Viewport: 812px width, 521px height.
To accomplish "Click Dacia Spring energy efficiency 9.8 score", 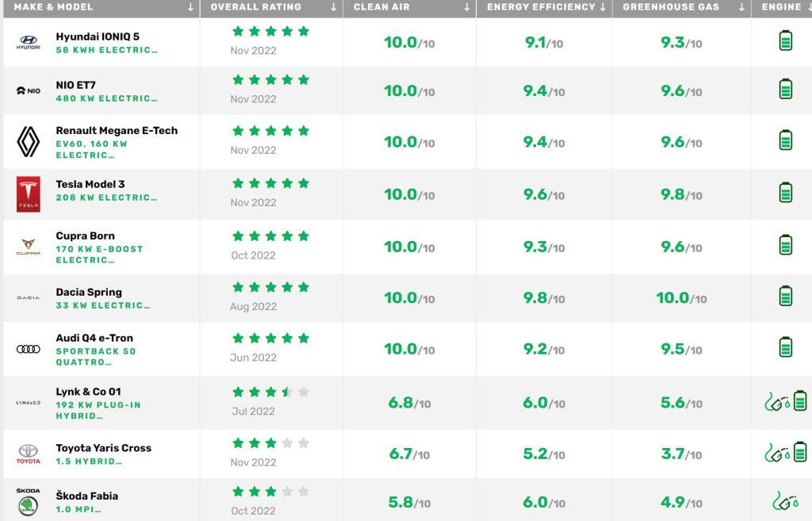I will (x=544, y=298).
